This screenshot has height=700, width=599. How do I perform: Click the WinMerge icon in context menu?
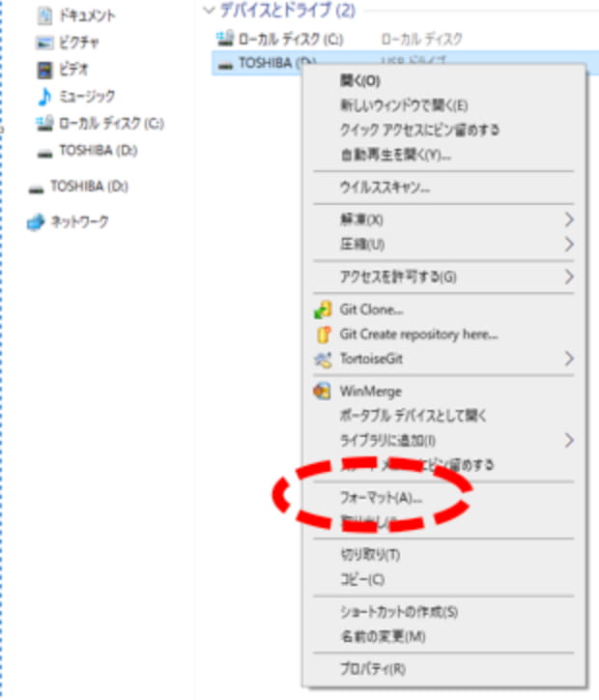pyautogui.click(x=322, y=391)
